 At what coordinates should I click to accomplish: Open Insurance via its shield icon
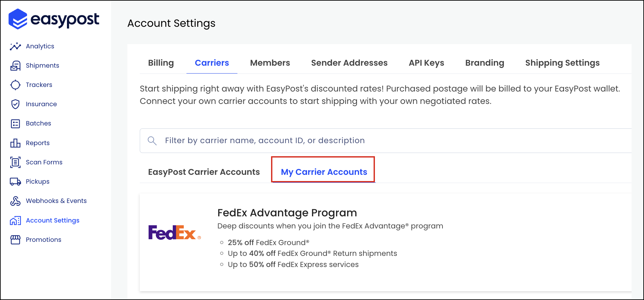[15, 104]
